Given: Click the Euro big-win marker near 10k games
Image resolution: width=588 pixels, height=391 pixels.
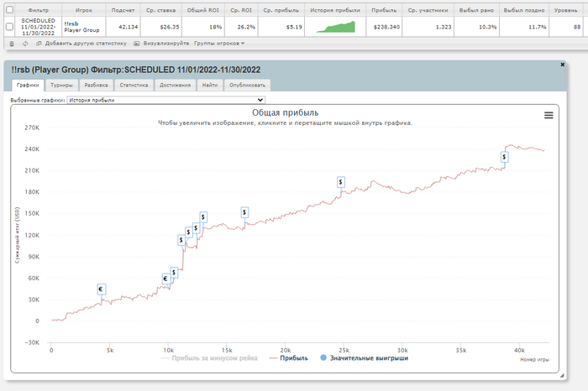Looking at the screenshot, I should tap(165, 279).
